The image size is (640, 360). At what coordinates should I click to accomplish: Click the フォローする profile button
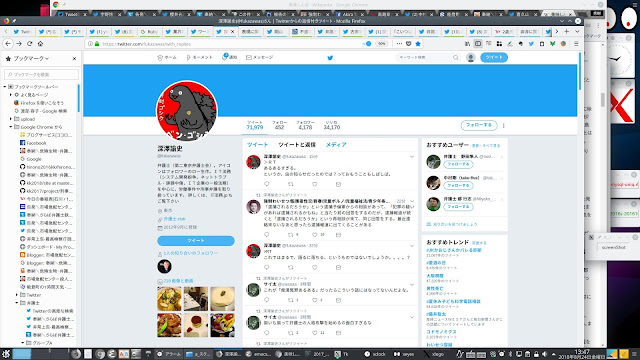pyautogui.click(x=479, y=125)
